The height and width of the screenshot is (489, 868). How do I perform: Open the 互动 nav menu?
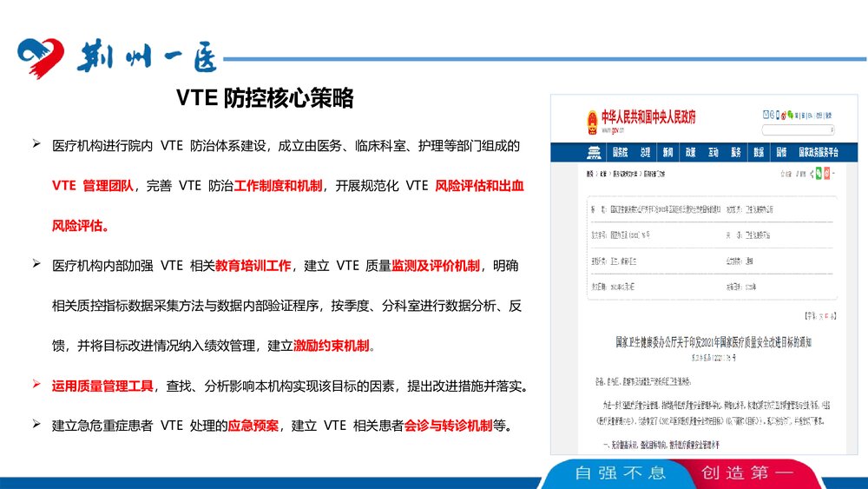[x=713, y=153]
